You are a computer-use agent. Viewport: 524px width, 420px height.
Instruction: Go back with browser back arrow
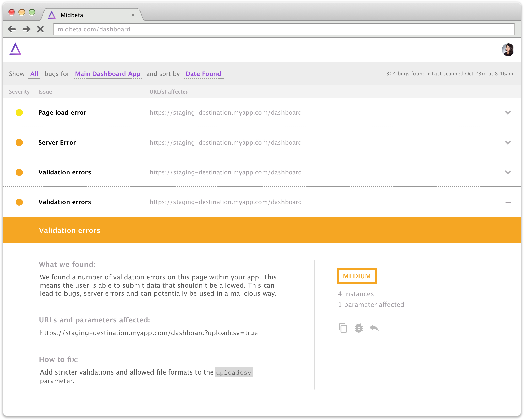[x=12, y=29]
